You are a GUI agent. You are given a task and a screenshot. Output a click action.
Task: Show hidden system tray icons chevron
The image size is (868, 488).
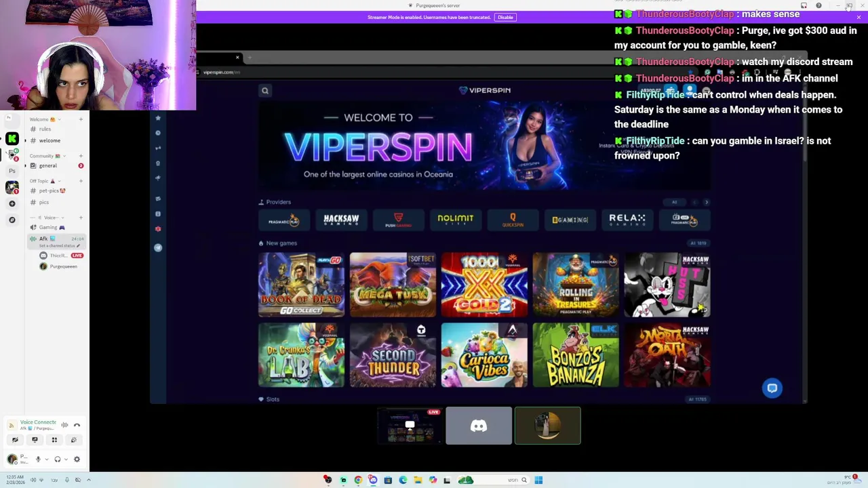pyautogui.click(x=88, y=480)
